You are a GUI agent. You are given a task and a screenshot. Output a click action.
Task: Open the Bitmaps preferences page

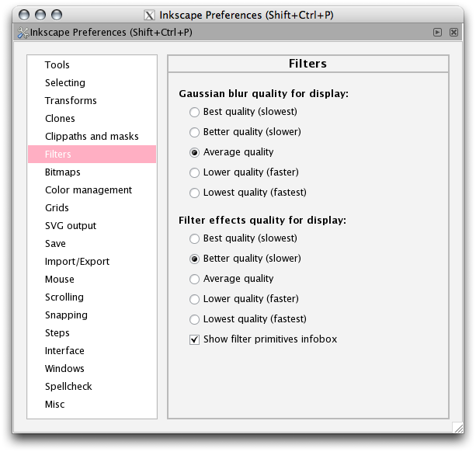click(92, 172)
